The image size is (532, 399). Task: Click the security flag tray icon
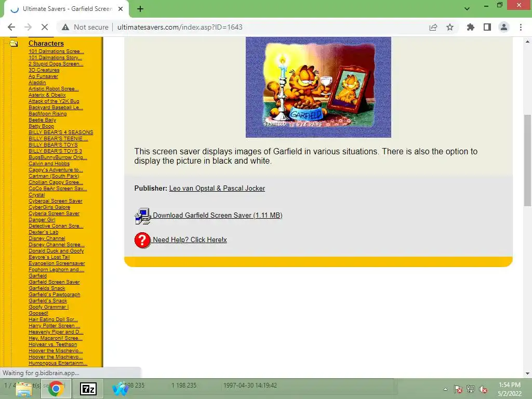[x=458, y=389]
